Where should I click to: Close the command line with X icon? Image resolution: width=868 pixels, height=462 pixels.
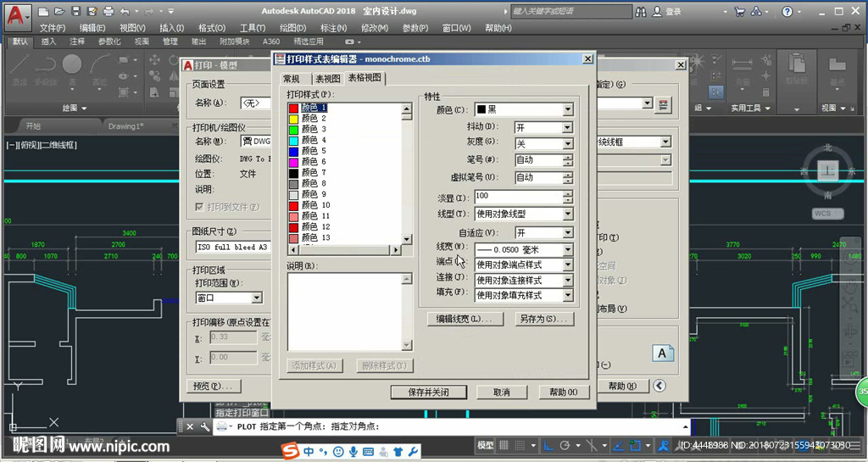point(190,426)
